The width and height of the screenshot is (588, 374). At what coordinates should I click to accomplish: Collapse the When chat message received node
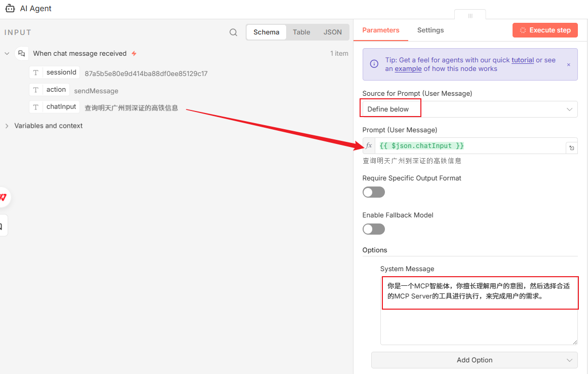[x=7, y=54]
